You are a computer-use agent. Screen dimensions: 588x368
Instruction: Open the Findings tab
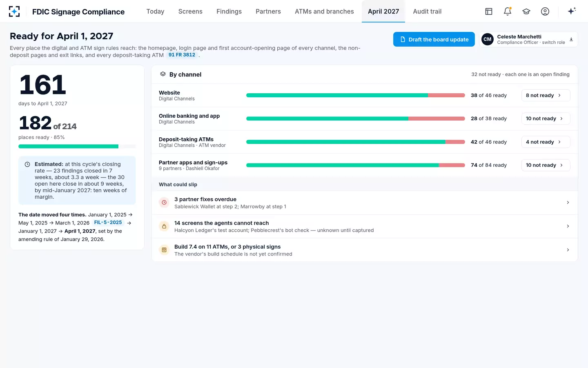[229, 11]
